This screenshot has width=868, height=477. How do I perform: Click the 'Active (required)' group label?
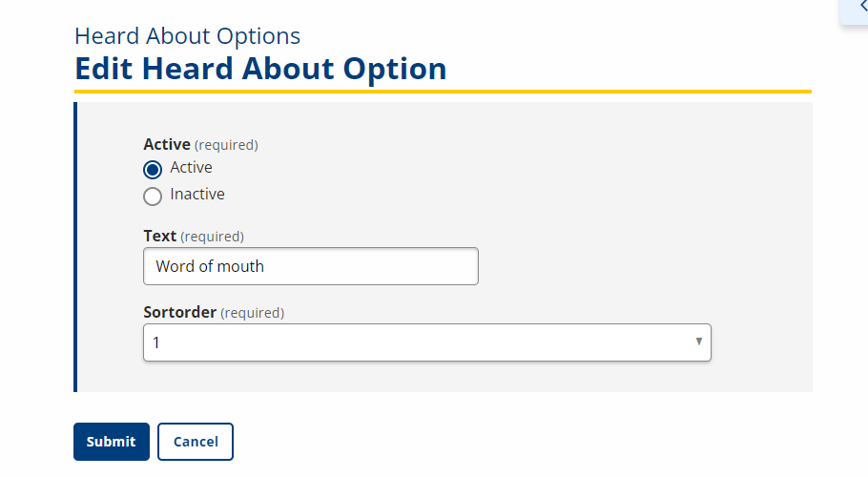click(200, 145)
